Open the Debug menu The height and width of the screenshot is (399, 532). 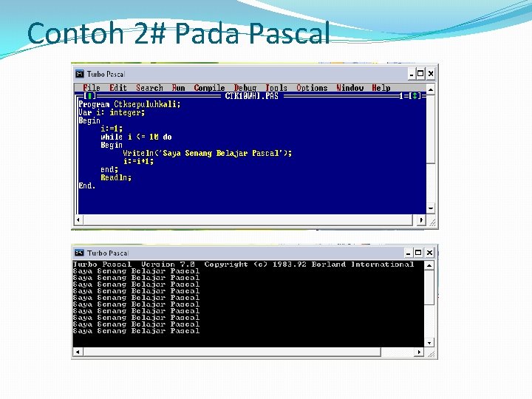pos(245,88)
